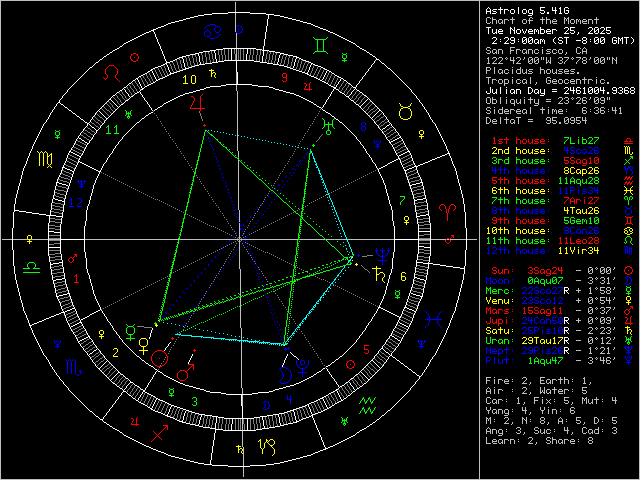Click the house number 10 in the wheel
This screenshot has width=640, height=480.
point(189,80)
